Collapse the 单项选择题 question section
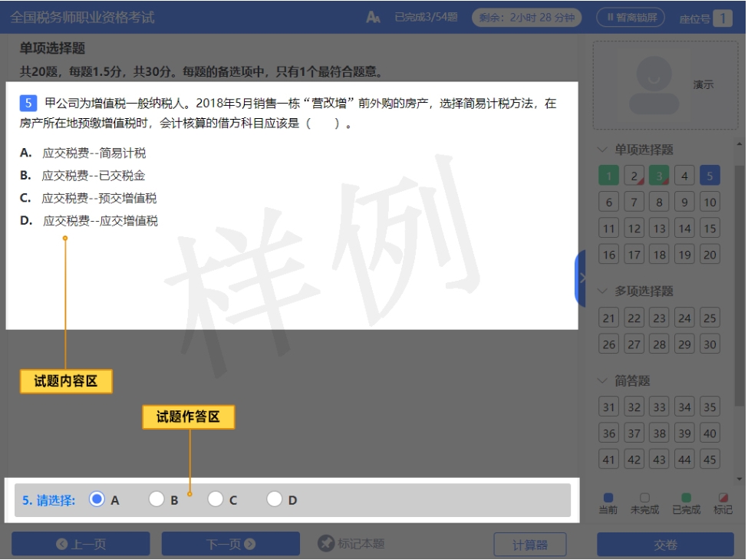Viewport: 748px width, 560px height. coord(603,150)
